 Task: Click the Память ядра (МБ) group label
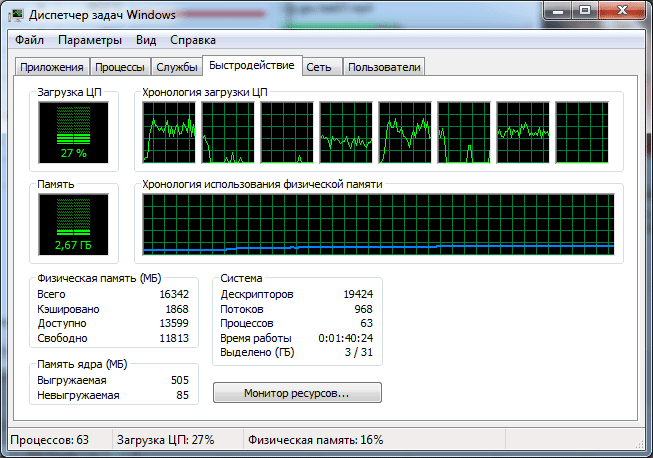[x=82, y=364]
